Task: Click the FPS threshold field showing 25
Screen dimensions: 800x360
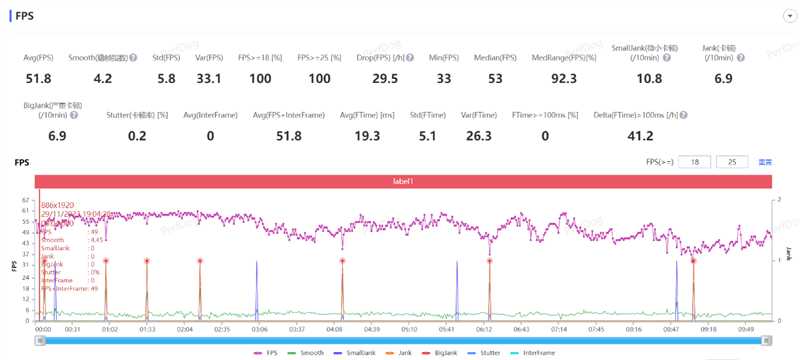Action: pyautogui.click(x=733, y=162)
